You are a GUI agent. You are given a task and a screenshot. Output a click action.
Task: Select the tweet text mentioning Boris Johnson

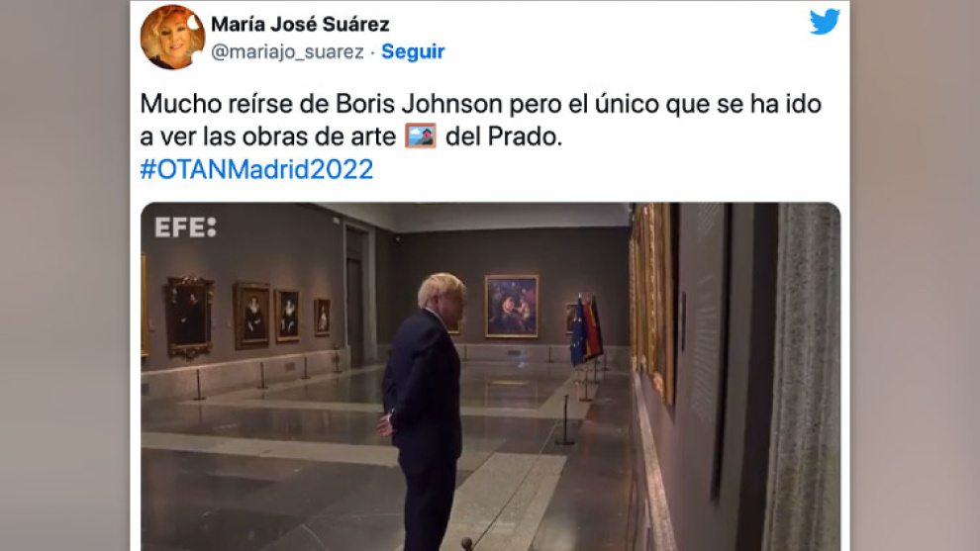(x=480, y=120)
